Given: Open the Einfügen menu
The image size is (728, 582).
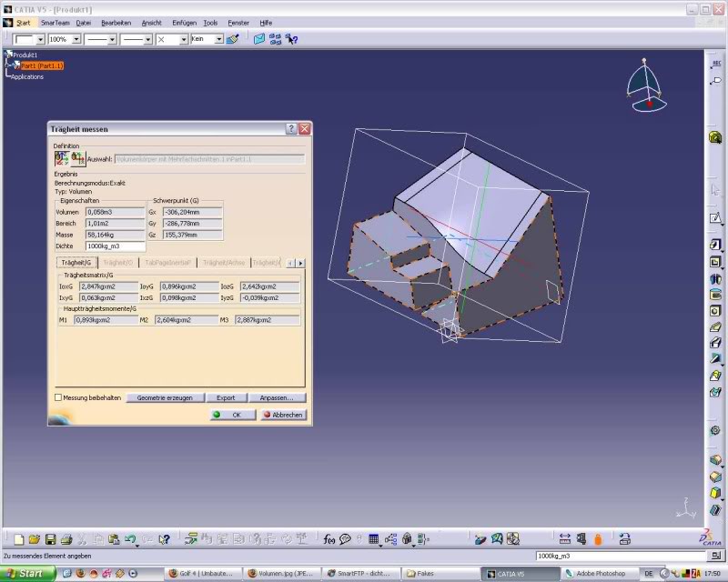Looking at the screenshot, I should pos(184,23).
